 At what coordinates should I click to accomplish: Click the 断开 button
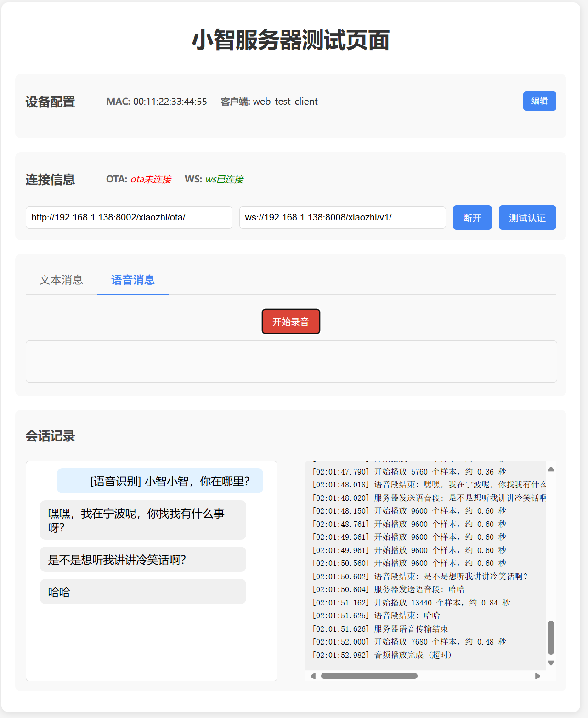pyautogui.click(x=472, y=218)
